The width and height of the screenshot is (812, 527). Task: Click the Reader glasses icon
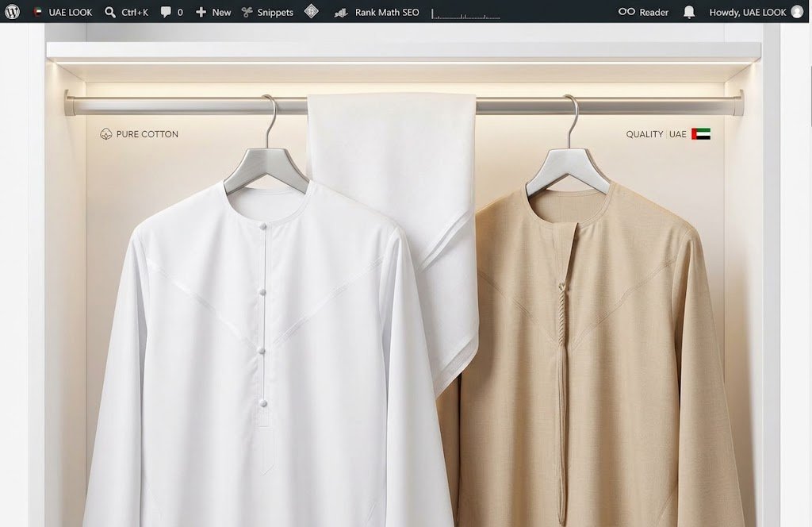click(x=626, y=11)
